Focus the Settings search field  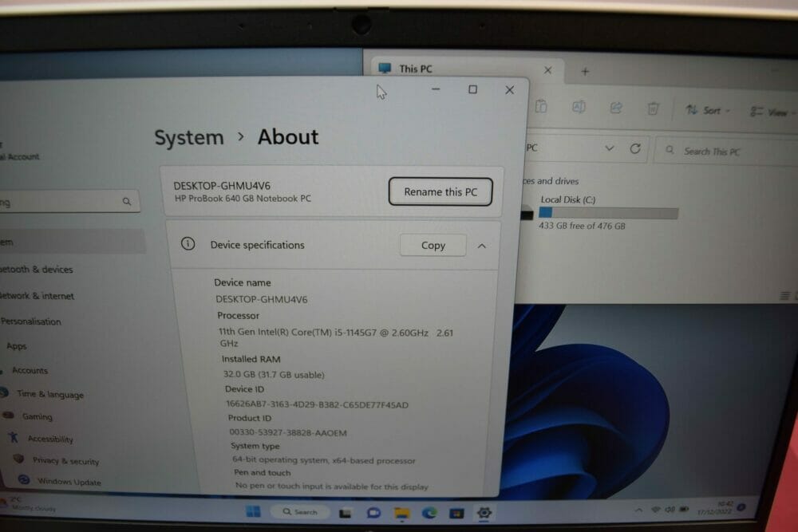coord(69,202)
